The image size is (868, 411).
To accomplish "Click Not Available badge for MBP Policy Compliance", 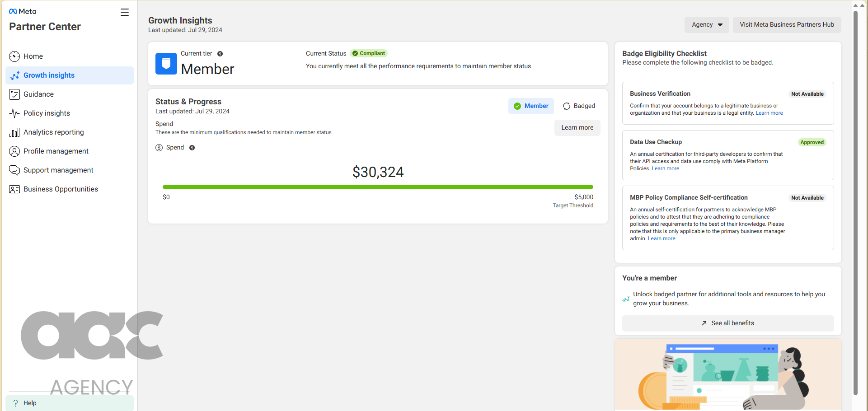I will (807, 198).
